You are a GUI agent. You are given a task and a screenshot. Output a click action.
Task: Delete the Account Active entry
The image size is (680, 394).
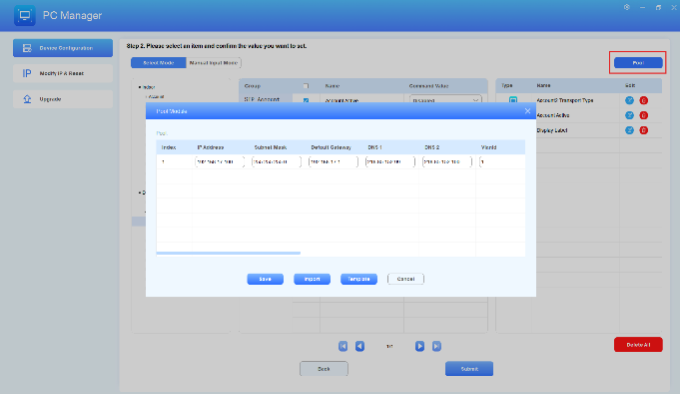click(x=644, y=115)
